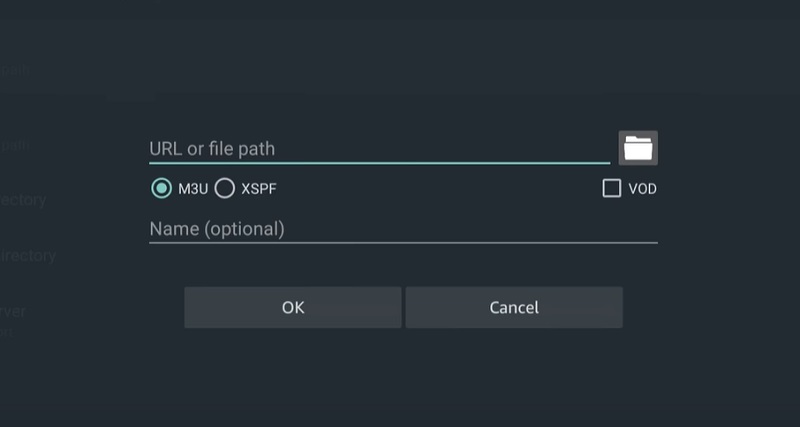Click the dimmed 'rver' item behind the dialog
The width and height of the screenshot is (800, 427).
click(13, 311)
